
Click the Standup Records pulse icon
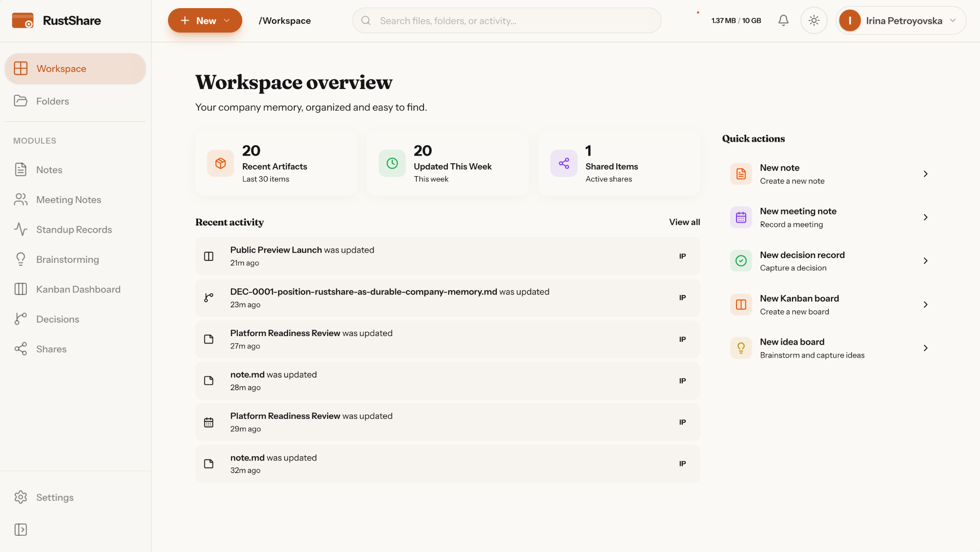pos(21,229)
